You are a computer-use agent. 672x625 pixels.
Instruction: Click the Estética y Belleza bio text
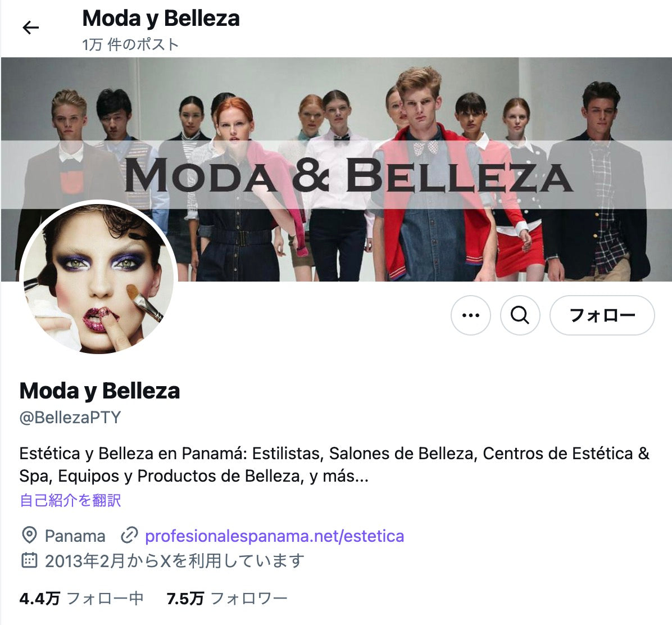(x=334, y=465)
